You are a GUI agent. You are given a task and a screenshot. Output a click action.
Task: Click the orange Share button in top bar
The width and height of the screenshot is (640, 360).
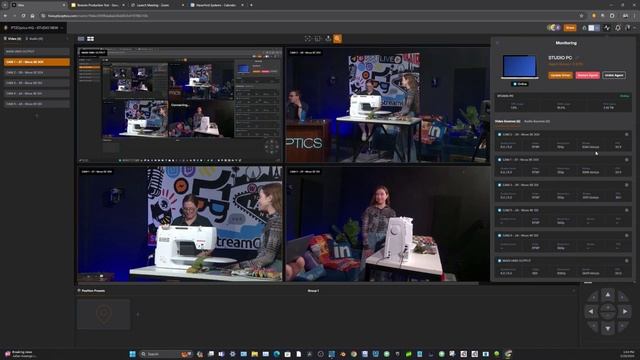tap(570, 28)
